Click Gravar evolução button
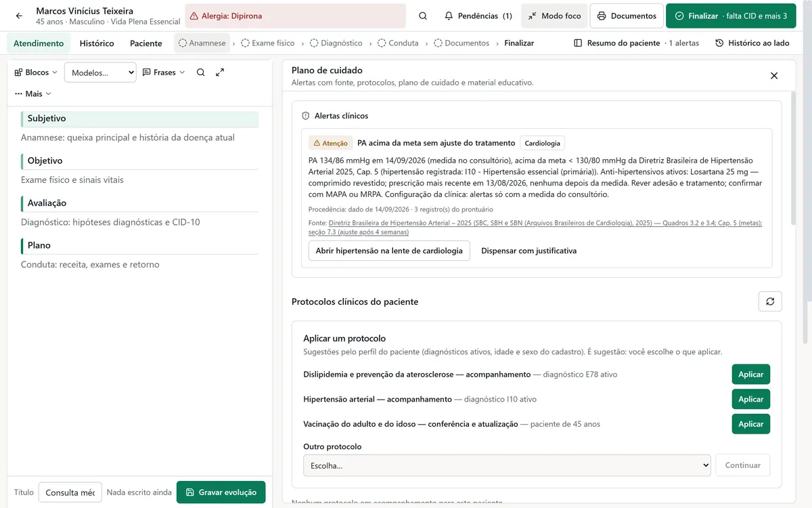 tap(221, 492)
